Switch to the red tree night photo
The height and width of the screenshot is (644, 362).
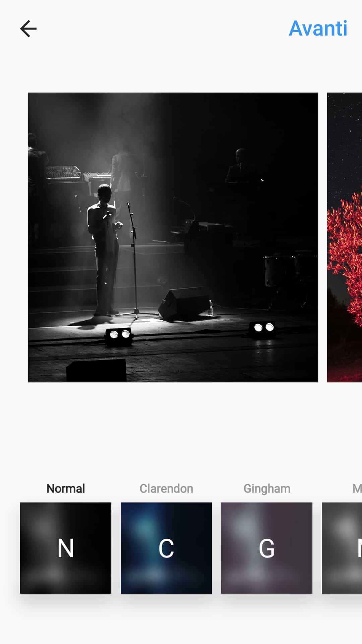tap(345, 237)
